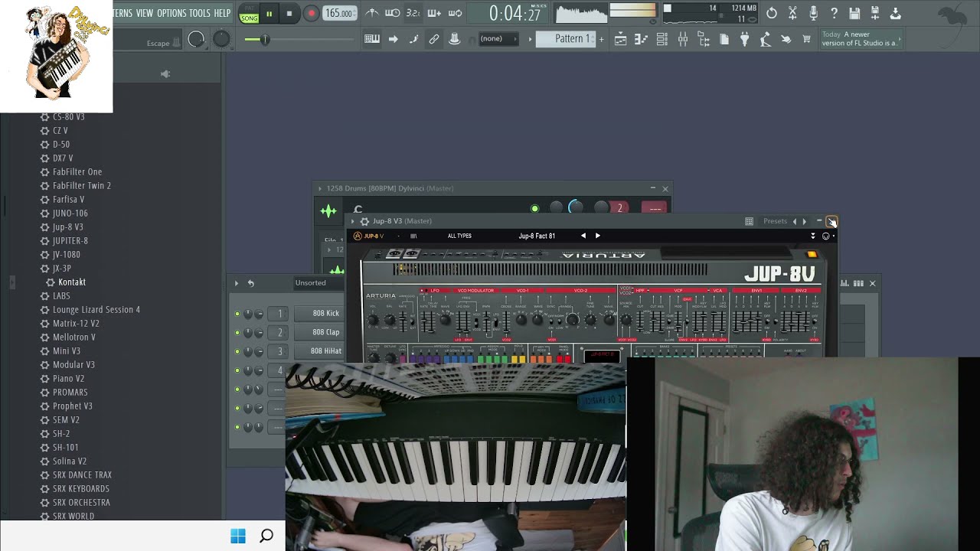Click the microphone recording icon

point(813,13)
